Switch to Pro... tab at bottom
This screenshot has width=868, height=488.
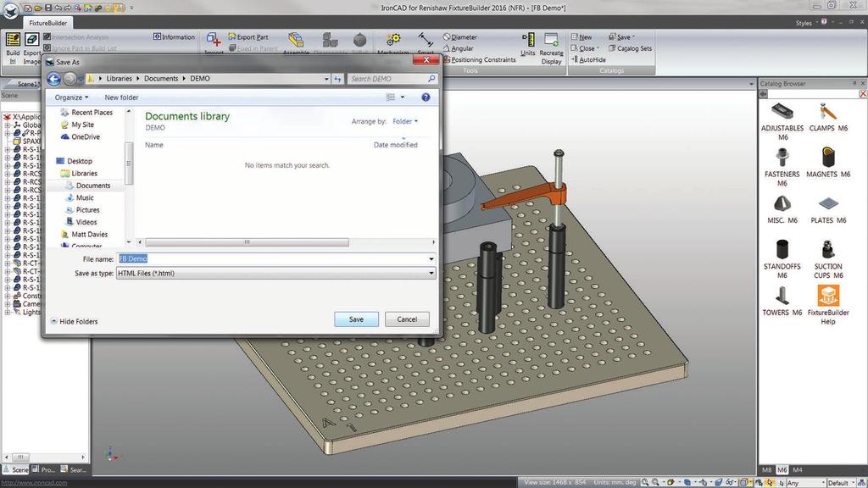tap(44, 469)
